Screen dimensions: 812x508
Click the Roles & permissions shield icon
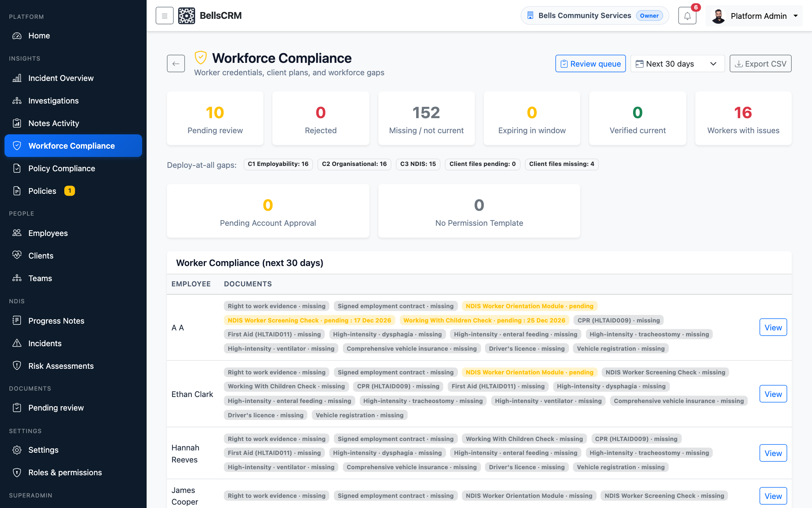coord(17,473)
